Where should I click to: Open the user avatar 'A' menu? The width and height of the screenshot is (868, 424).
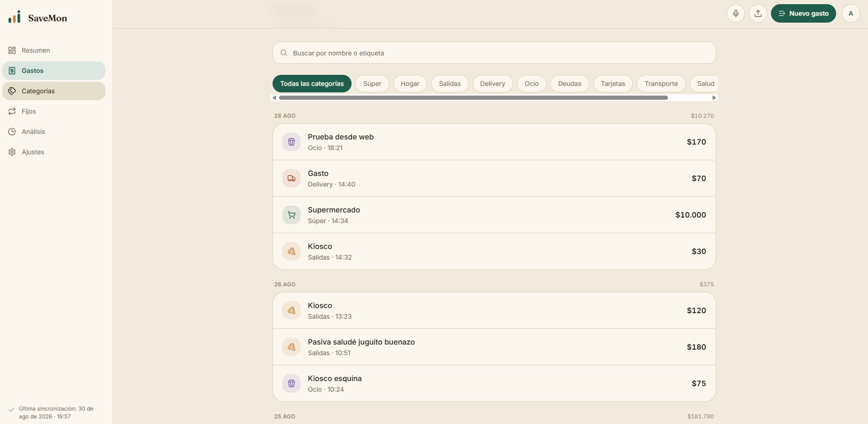[851, 13]
